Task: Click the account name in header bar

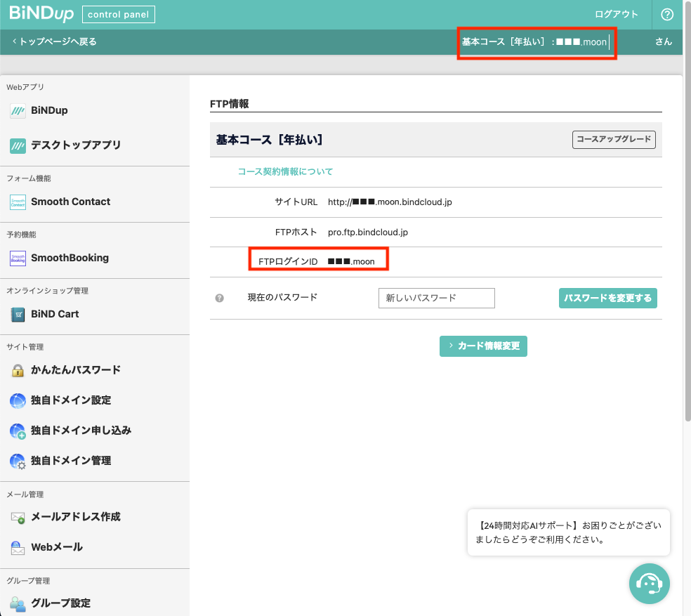Action: 581,42
